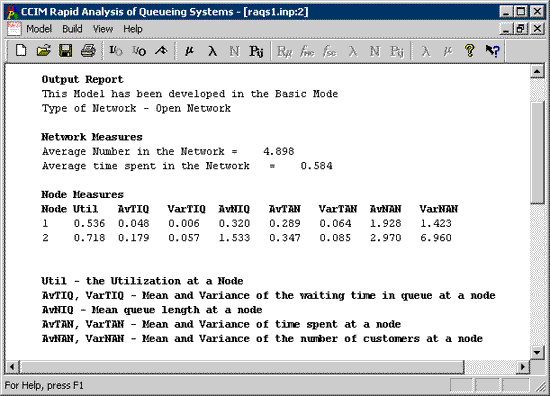Open the View menu
550x396 pixels.
click(x=103, y=29)
